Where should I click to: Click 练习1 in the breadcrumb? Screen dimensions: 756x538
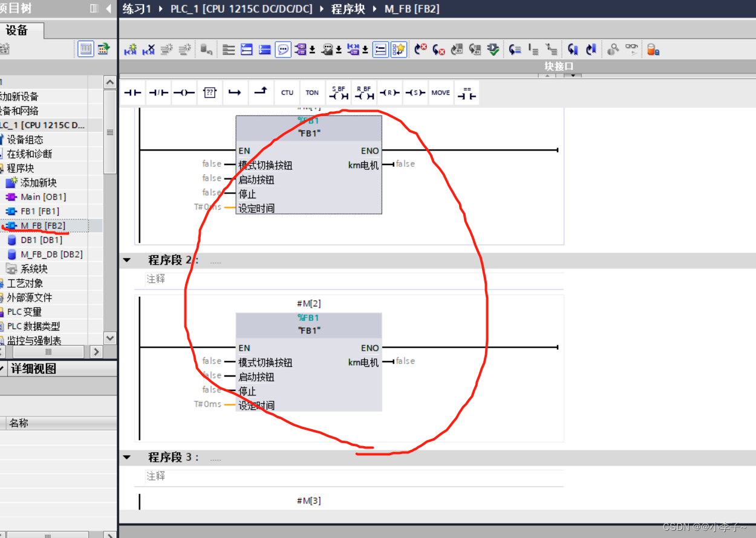tap(136, 8)
